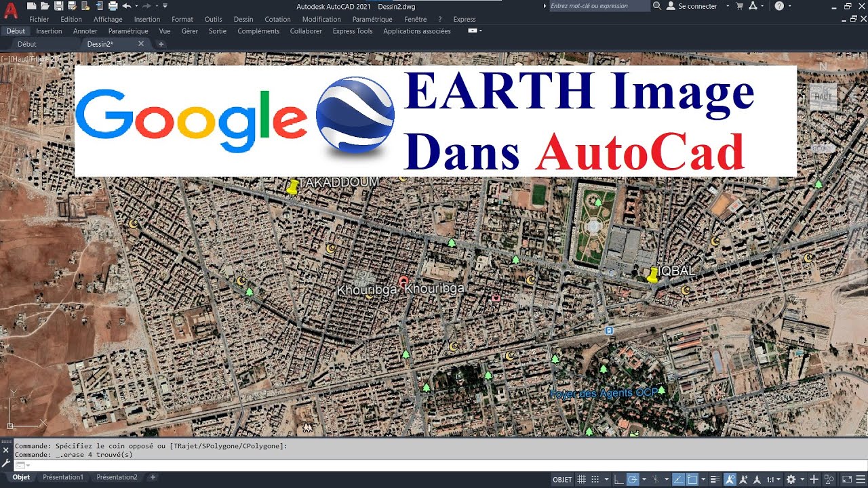
Task: Open the Autodesk App Store cart
Action: (739, 6)
